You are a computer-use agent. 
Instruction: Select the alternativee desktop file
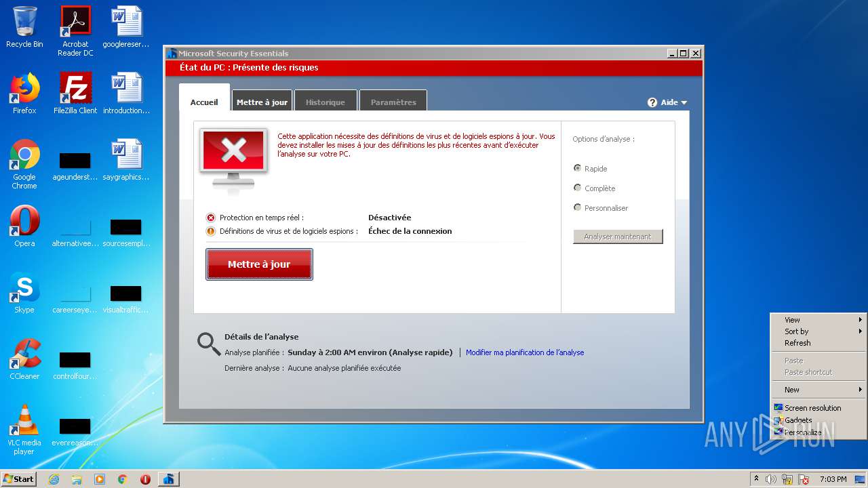coord(75,232)
